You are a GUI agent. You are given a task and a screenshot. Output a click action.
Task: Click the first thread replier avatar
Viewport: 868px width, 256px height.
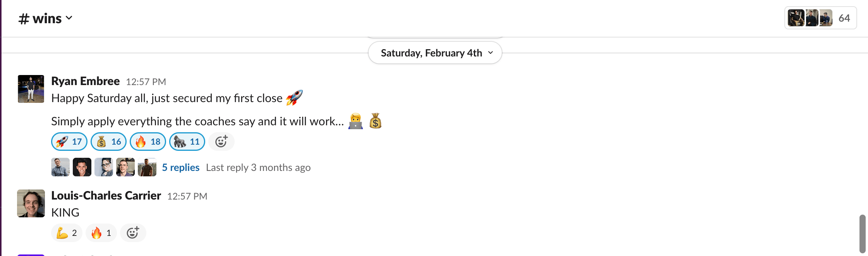click(x=60, y=167)
